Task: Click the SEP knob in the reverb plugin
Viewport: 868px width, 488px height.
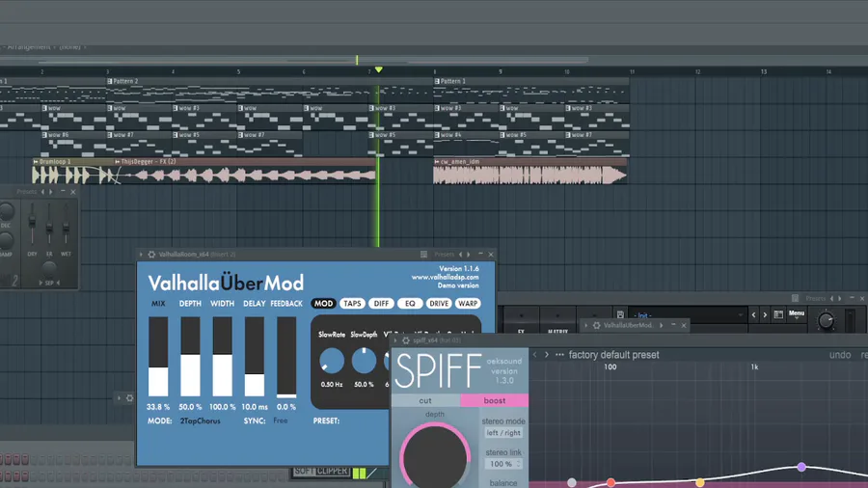Action: (x=49, y=269)
